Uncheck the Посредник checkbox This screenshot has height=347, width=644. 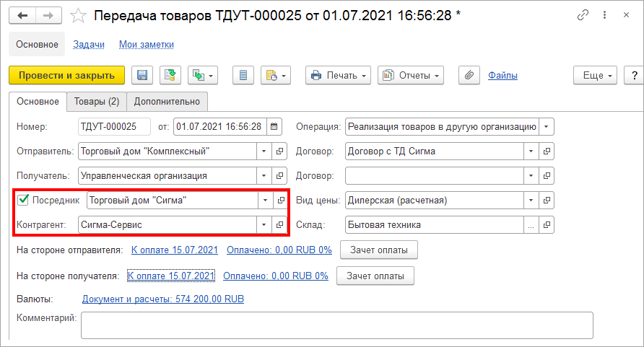pos(23,200)
